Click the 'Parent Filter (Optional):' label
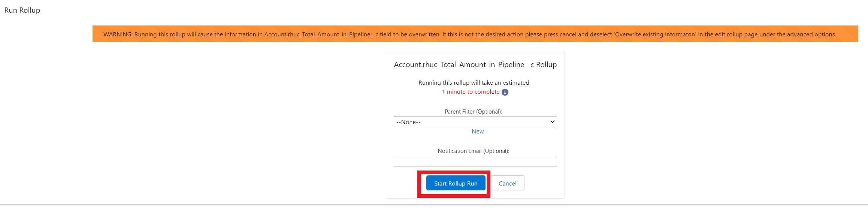The image size is (868, 220). (x=474, y=112)
